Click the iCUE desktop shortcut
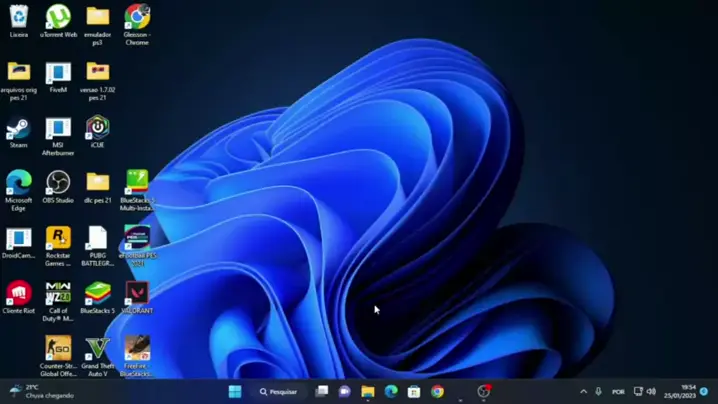The height and width of the screenshot is (404, 718). click(x=97, y=128)
